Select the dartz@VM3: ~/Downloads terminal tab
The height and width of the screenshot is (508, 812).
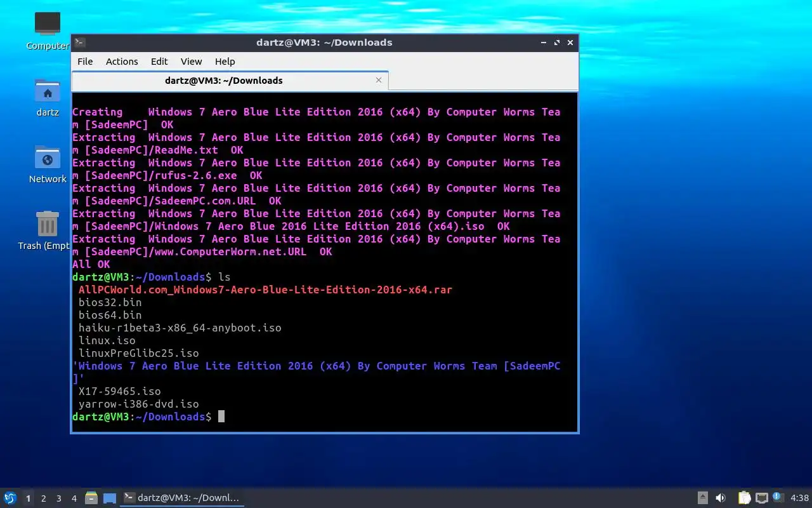230,81
